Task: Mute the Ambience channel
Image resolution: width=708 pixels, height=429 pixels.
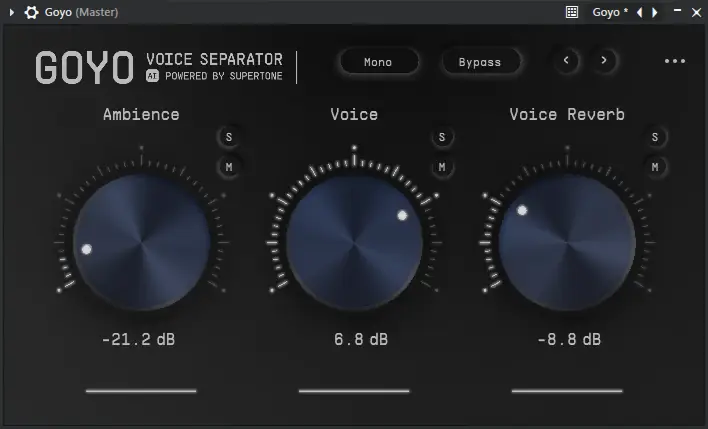Action: pyautogui.click(x=229, y=166)
